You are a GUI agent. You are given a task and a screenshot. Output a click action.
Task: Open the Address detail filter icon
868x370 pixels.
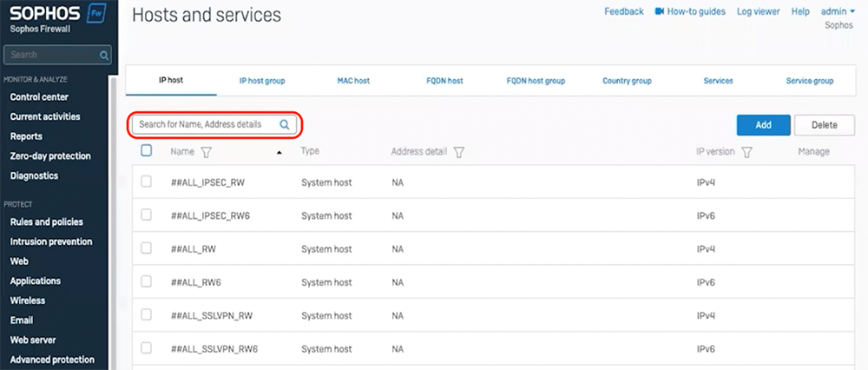point(458,152)
